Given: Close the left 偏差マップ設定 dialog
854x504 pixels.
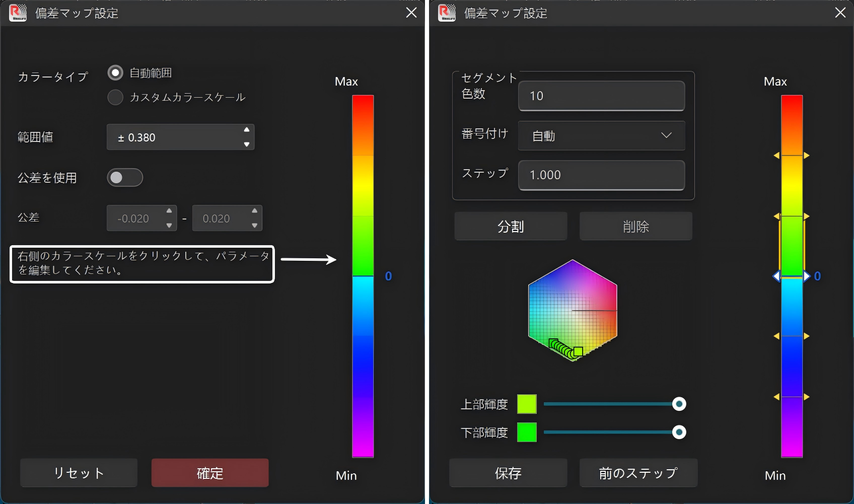Looking at the screenshot, I should click(411, 13).
